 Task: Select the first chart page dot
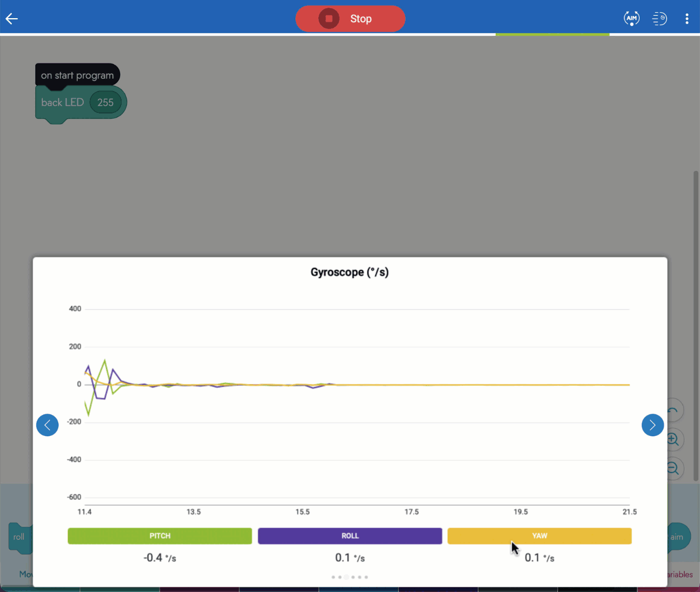[x=333, y=577]
